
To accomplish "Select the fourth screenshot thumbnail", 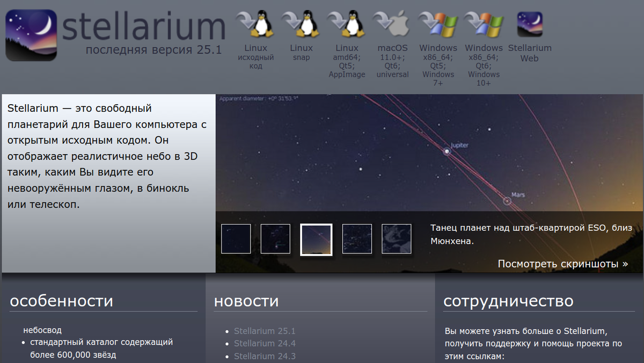I will click(x=357, y=239).
